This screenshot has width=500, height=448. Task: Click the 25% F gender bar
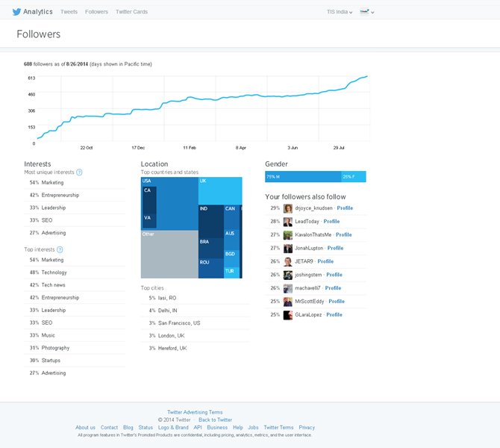click(x=354, y=177)
